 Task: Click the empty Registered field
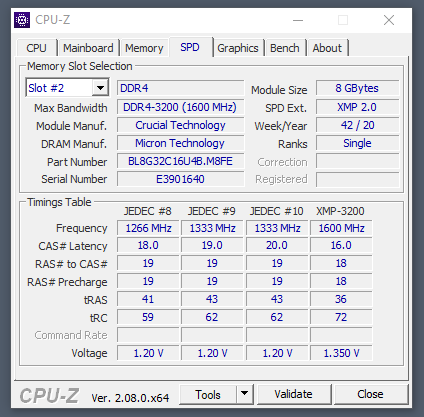pyautogui.click(x=357, y=179)
